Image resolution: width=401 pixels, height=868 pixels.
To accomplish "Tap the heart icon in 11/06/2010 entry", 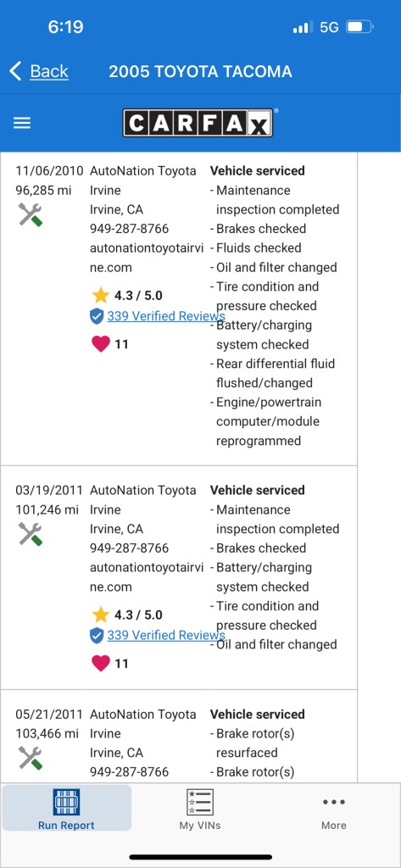I will [100, 344].
